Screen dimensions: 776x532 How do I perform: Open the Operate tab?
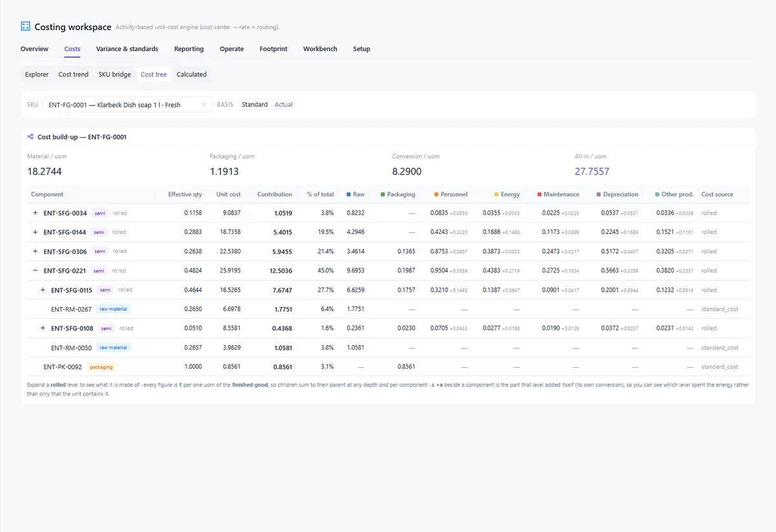[x=232, y=49]
